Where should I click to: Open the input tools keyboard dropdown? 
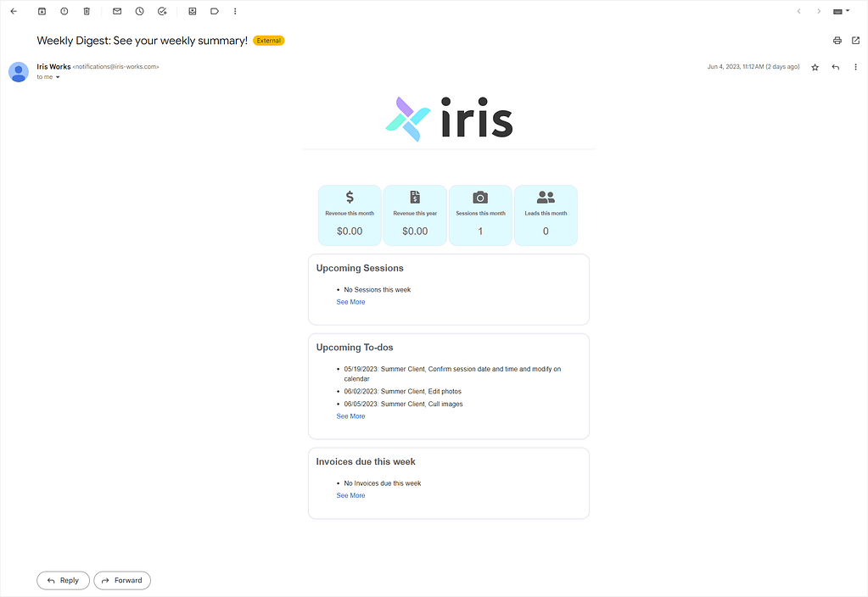pyautogui.click(x=841, y=11)
